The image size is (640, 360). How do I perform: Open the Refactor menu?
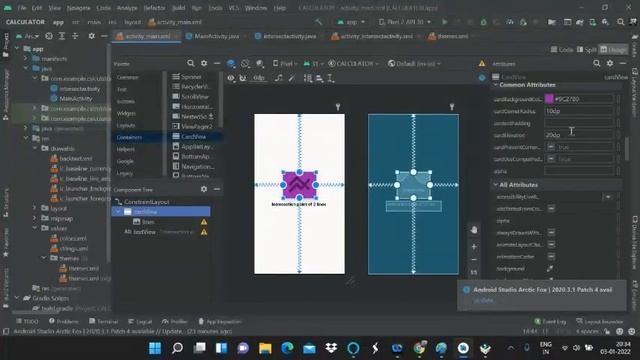coord(155,8)
